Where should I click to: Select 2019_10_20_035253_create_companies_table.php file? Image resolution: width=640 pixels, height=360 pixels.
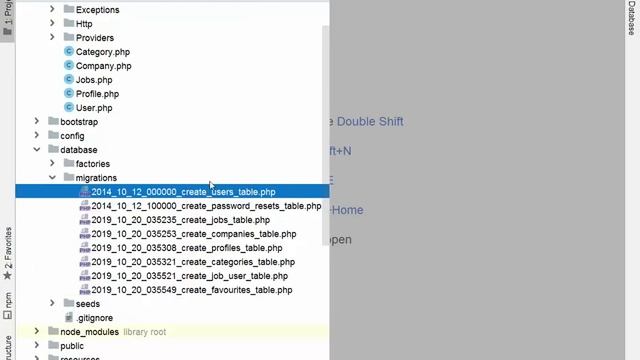(194, 234)
